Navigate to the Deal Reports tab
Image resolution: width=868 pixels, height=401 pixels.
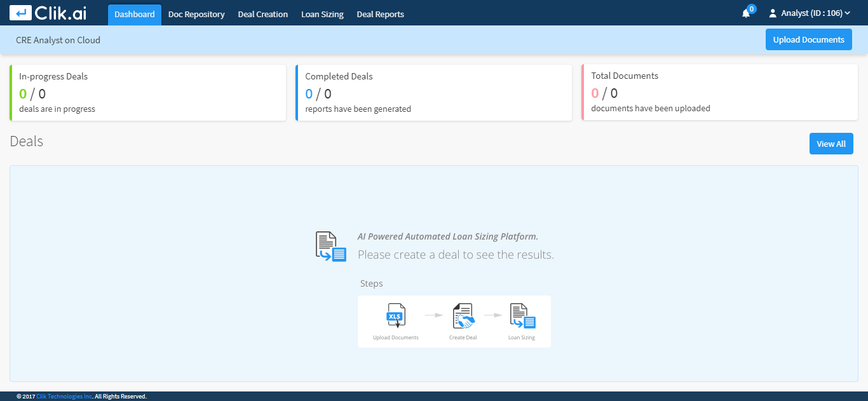click(380, 14)
